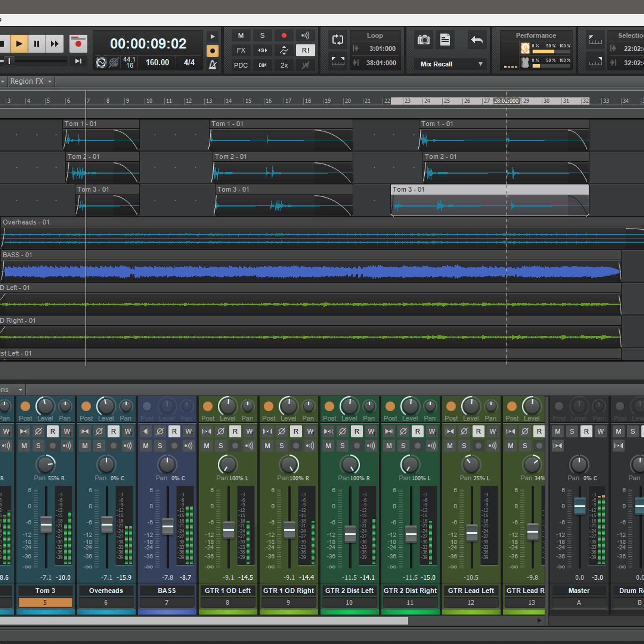This screenshot has height=644, width=644.
Task: Solo the Overheads channel
Action: [99, 446]
